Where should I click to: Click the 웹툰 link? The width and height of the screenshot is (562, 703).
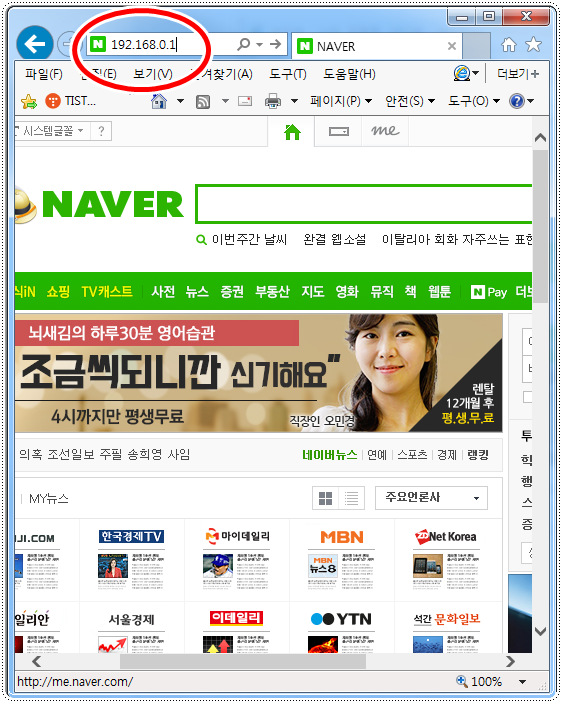pos(439,292)
